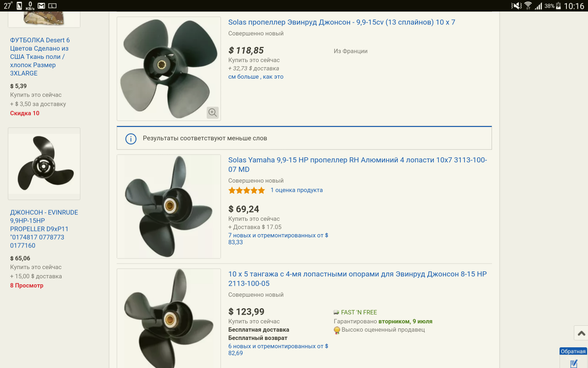
Task: Tap the Gmail notification icon in status bar
Action: tap(41, 6)
